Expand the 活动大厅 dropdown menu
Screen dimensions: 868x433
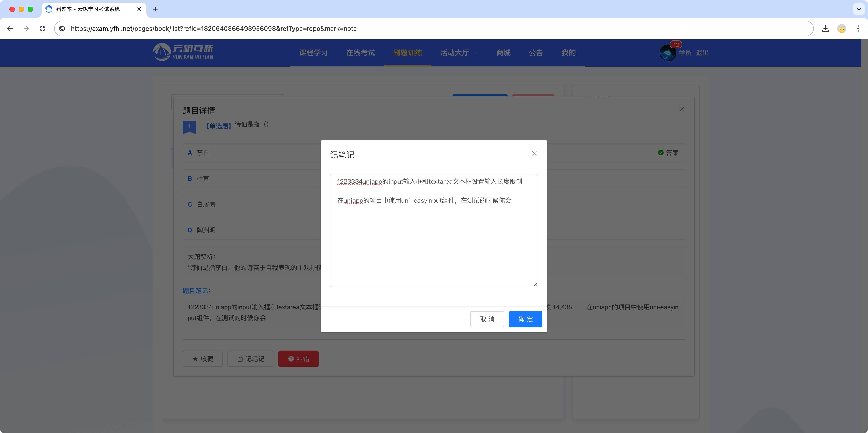coord(459,53)
